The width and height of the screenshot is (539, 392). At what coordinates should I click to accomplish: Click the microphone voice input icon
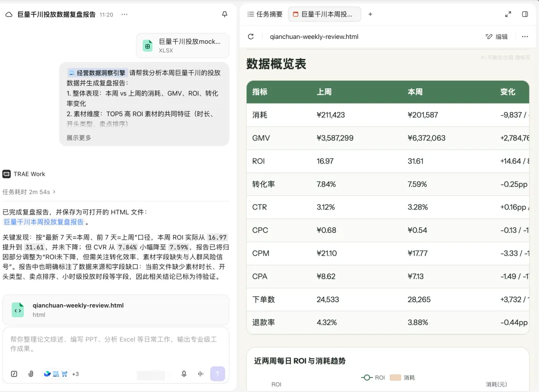click(x=184, y=374)
